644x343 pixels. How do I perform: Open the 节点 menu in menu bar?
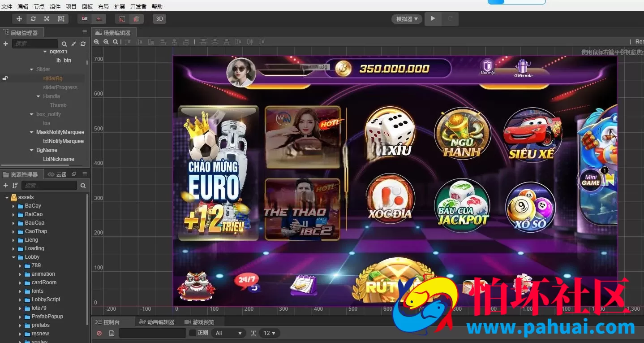(39, 6)
